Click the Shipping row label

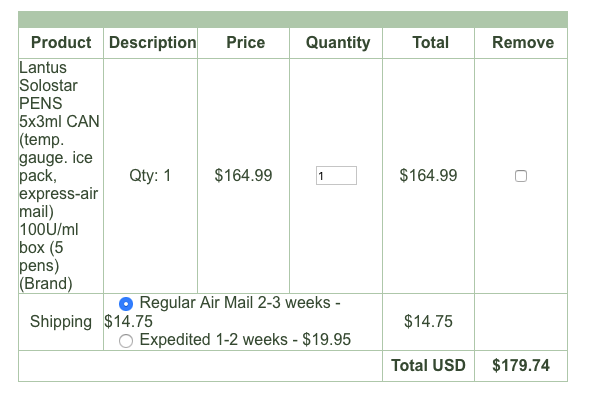tap(61, 322)
